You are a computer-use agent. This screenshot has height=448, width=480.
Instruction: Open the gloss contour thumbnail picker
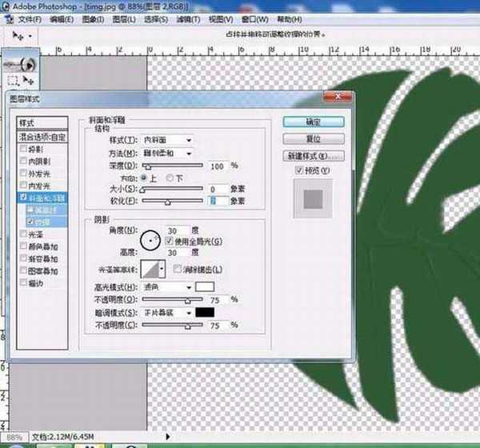[153, 270]
